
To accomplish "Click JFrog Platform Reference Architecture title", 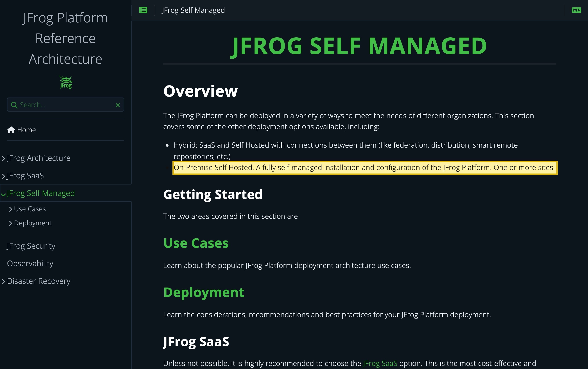I will 65,38.
